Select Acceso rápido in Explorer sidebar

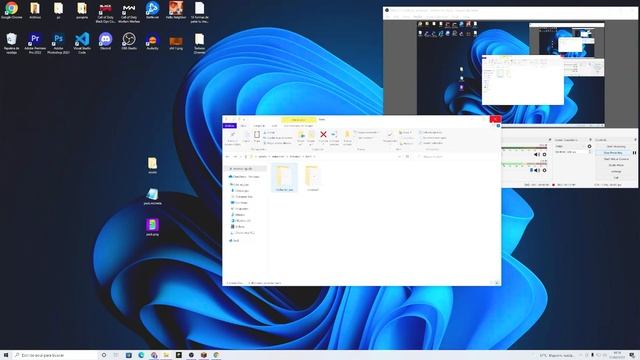(246, 169)
